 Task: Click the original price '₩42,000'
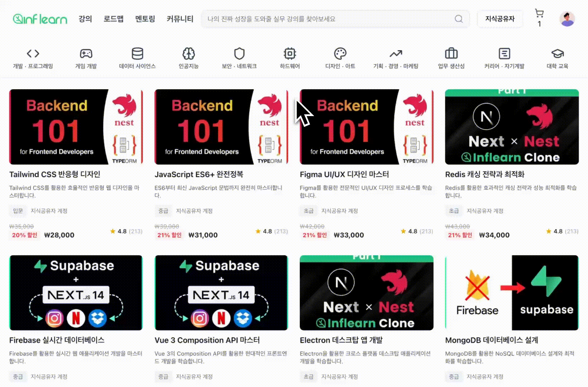312,226
